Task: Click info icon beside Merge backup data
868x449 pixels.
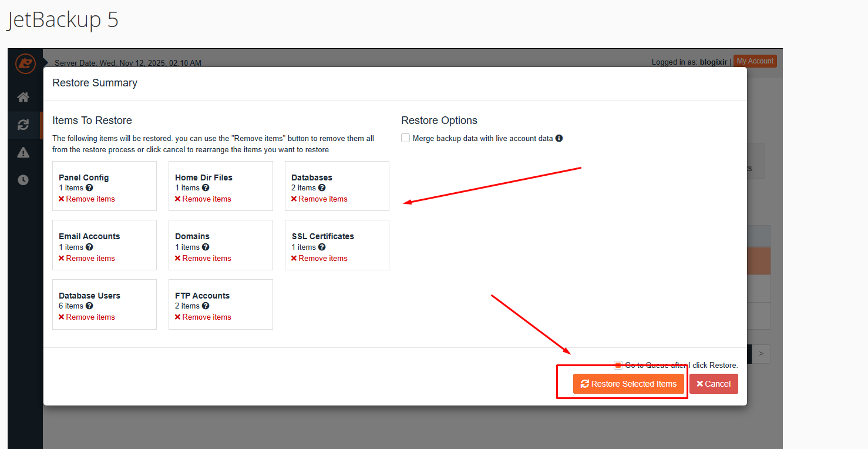Action: (559, 139)
